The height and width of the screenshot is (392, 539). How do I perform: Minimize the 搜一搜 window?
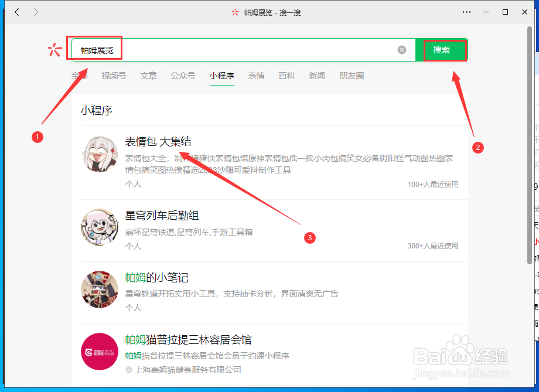(486, 12)
